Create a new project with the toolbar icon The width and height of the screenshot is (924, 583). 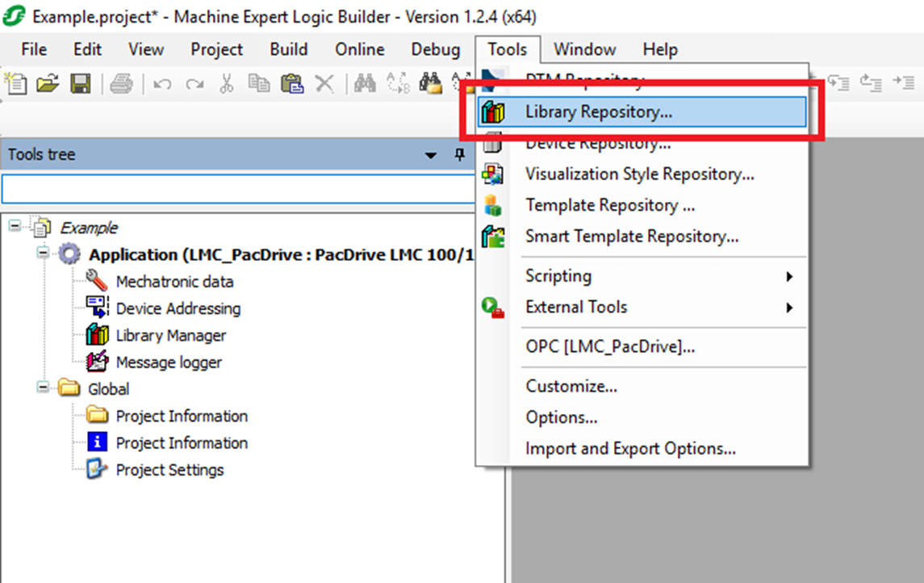point(16,83)
